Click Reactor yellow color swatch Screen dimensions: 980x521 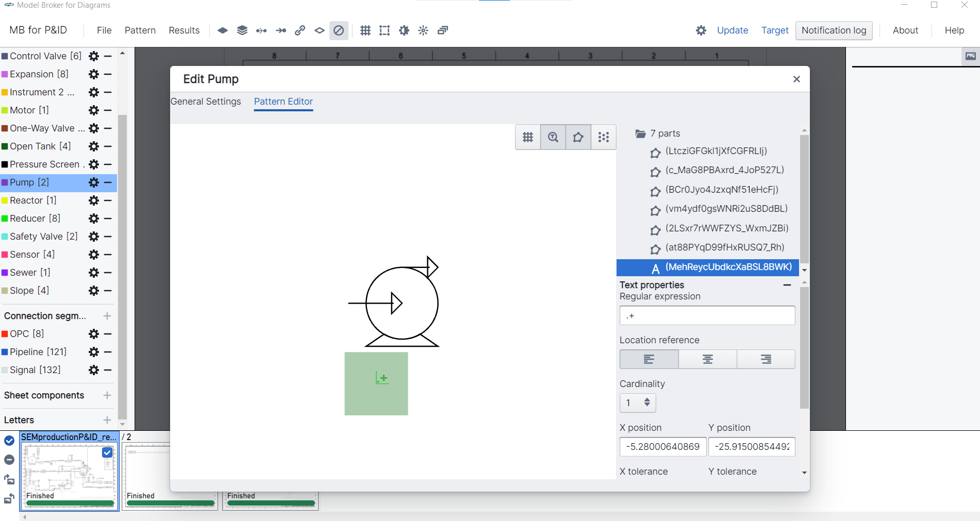[5, 200]
